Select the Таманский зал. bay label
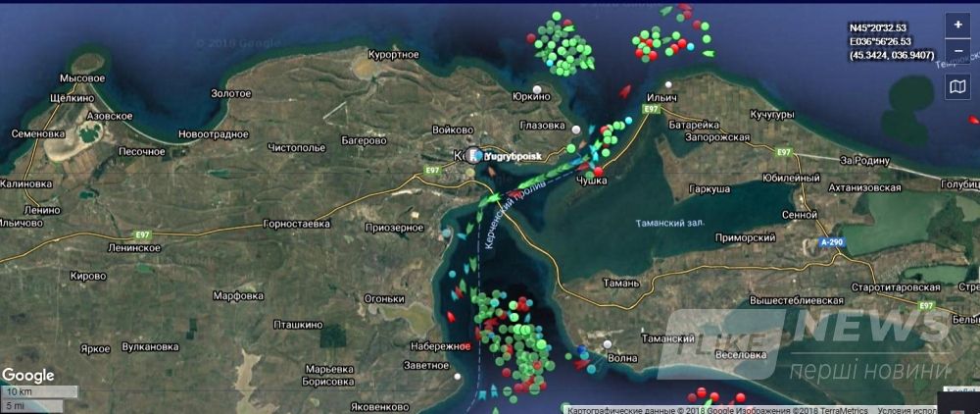Viewport: 980px width, 414px height. click(x=669, y=223)
